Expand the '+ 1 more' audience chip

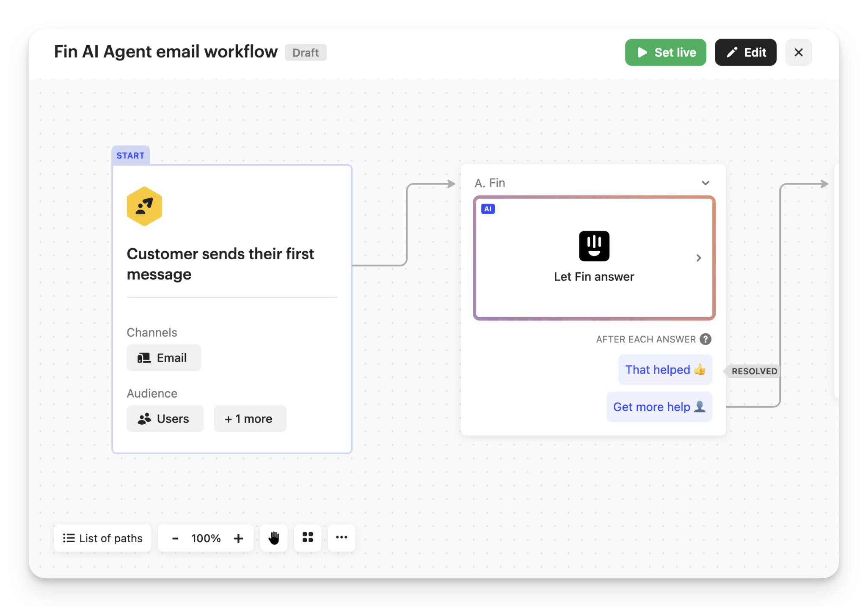[250, 419]
